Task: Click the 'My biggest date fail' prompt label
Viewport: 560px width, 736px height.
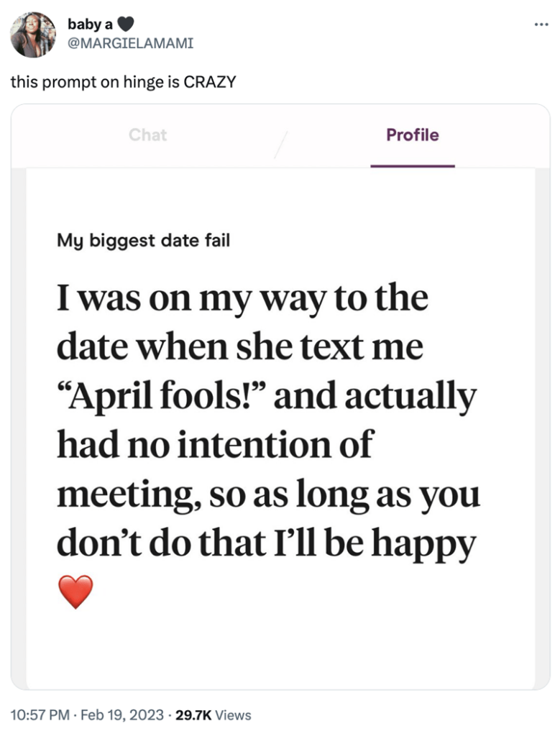Action: coord(142,241)
